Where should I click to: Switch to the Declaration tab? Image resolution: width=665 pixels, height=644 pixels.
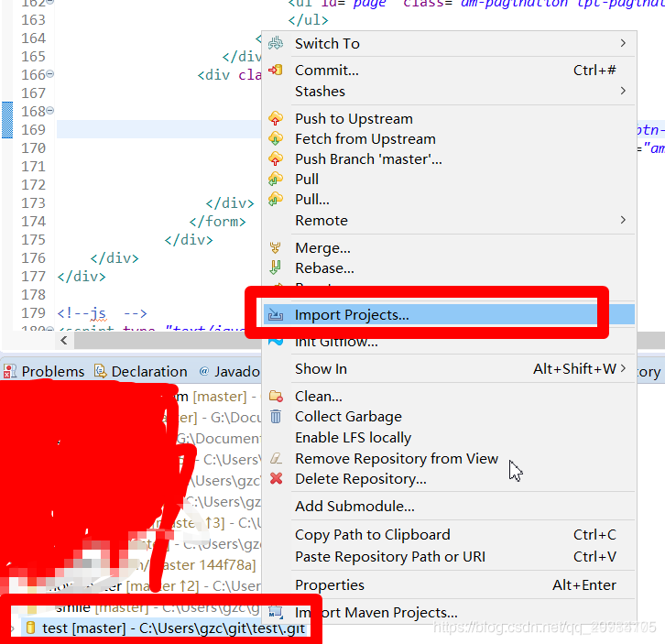click(x=141, y=371)
